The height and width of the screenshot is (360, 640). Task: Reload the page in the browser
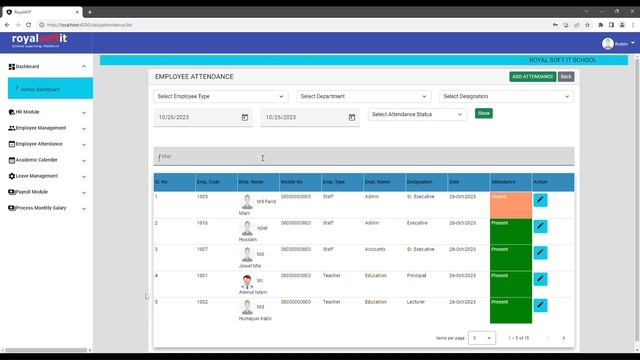click(29, 25)
